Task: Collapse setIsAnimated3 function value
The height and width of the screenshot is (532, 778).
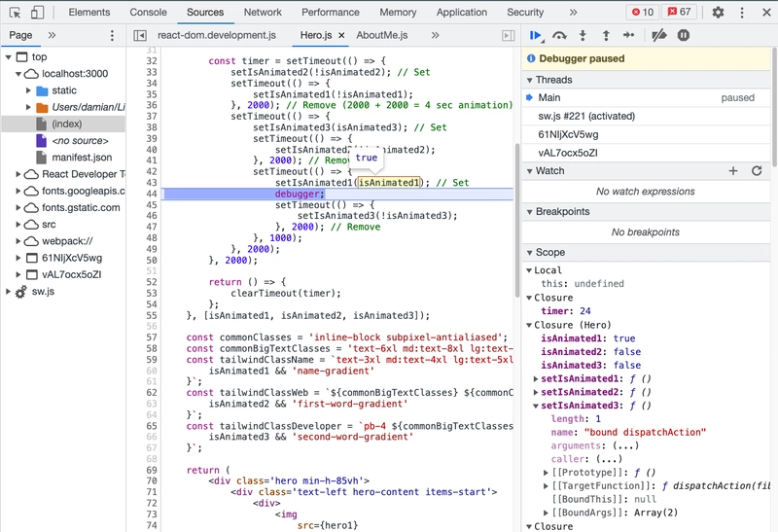Action: pyautogui.click(x=536, y=406)
